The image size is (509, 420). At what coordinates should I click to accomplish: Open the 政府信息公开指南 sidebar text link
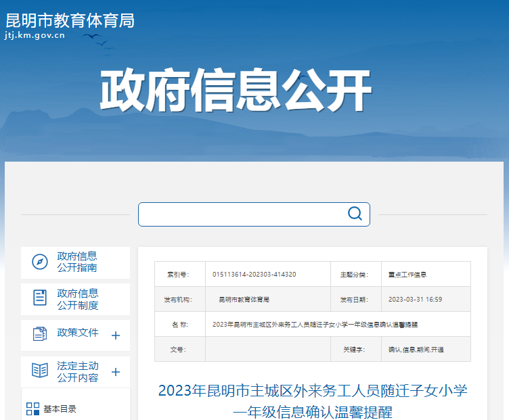(77, 262)
